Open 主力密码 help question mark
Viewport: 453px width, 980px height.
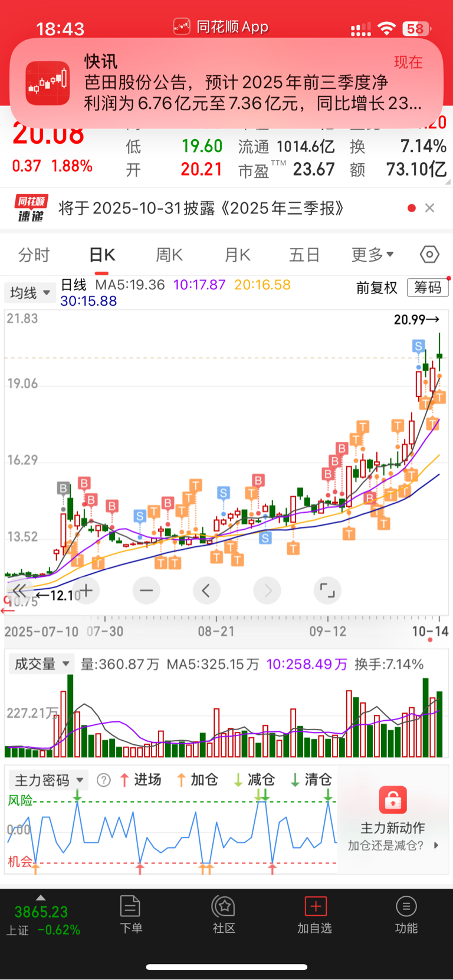[103, 781]
